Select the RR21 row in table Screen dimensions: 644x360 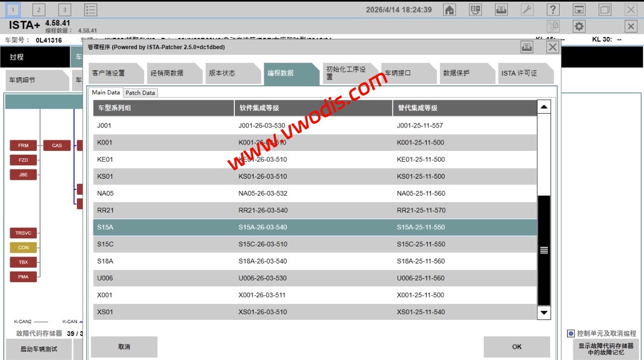(315, 210)
